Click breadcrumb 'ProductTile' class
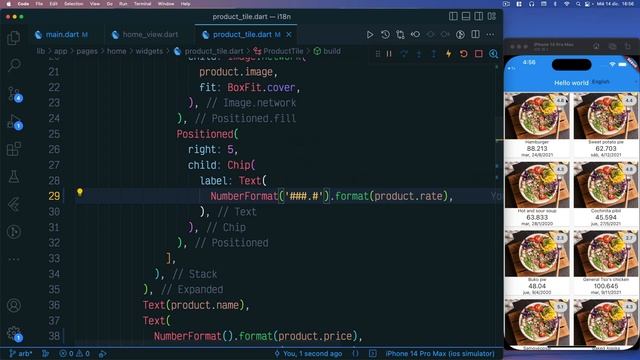The image size is (640, 360). [x=279, y=51]
